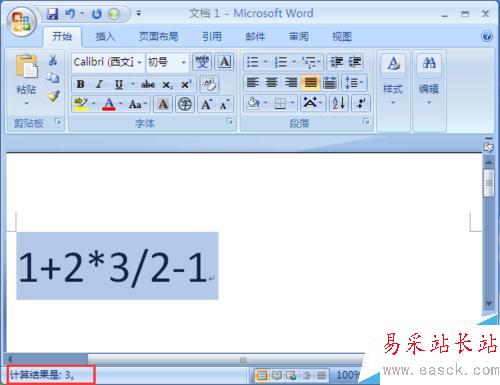Switch to the 邮件 tab
Viewport: 500px width, 385px height.
[255, 36]
